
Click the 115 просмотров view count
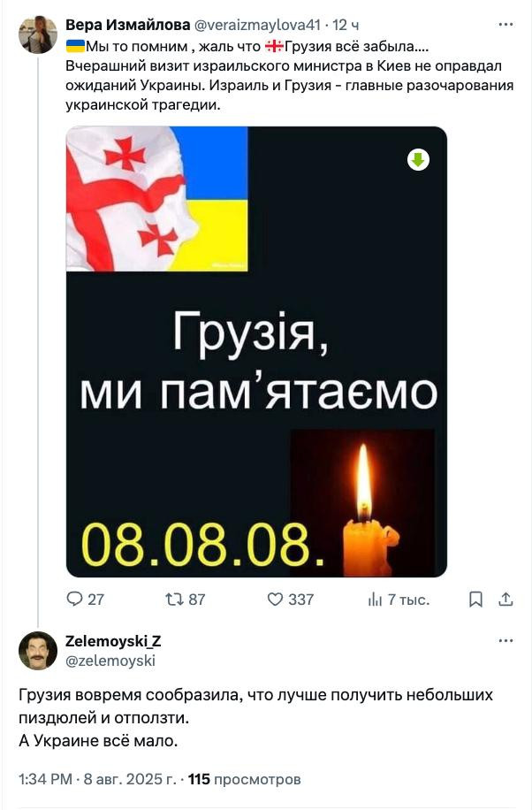pyautogui.click(x=244, y=779)
